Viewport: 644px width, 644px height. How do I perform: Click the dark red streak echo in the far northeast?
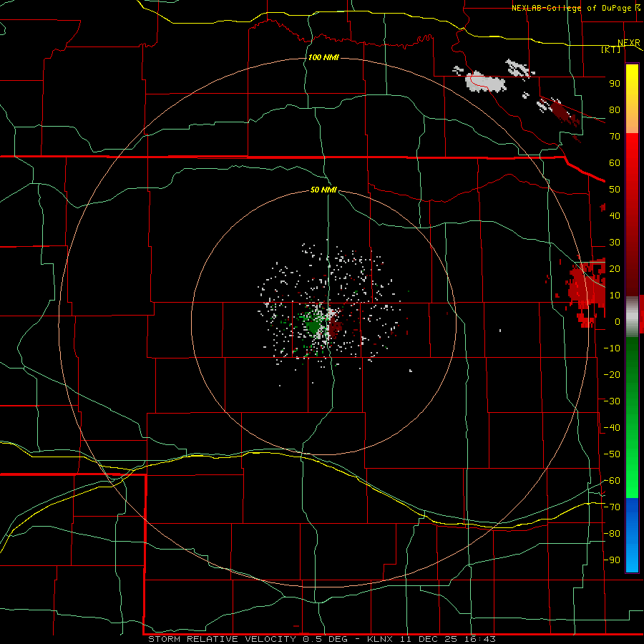coord(565,113)
